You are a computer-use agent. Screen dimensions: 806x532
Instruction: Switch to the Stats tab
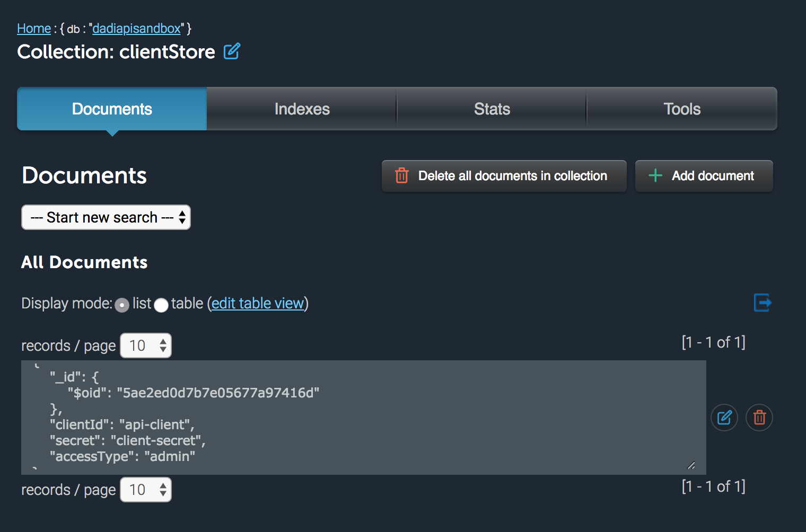tap(492, 109)
